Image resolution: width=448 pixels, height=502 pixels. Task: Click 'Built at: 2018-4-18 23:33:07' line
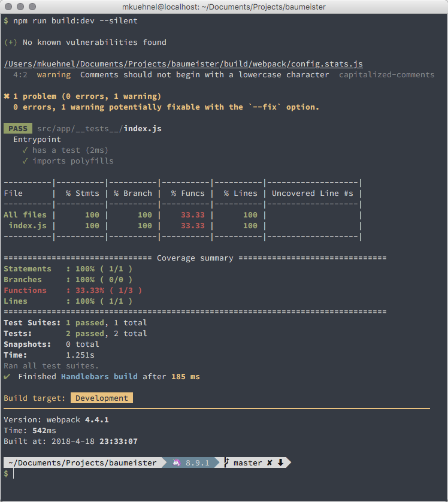[71, 441]
